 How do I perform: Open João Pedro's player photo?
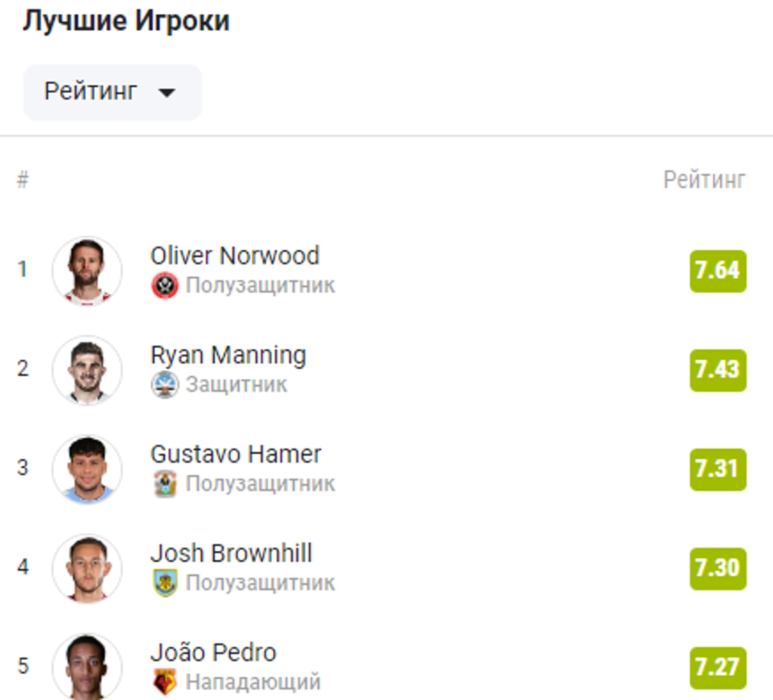coord(87,667)
